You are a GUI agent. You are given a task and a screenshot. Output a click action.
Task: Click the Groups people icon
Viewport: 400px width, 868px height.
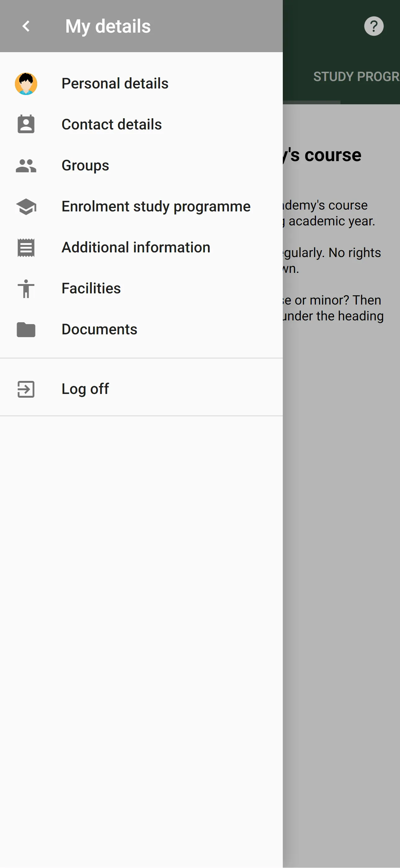pos(26,165)
